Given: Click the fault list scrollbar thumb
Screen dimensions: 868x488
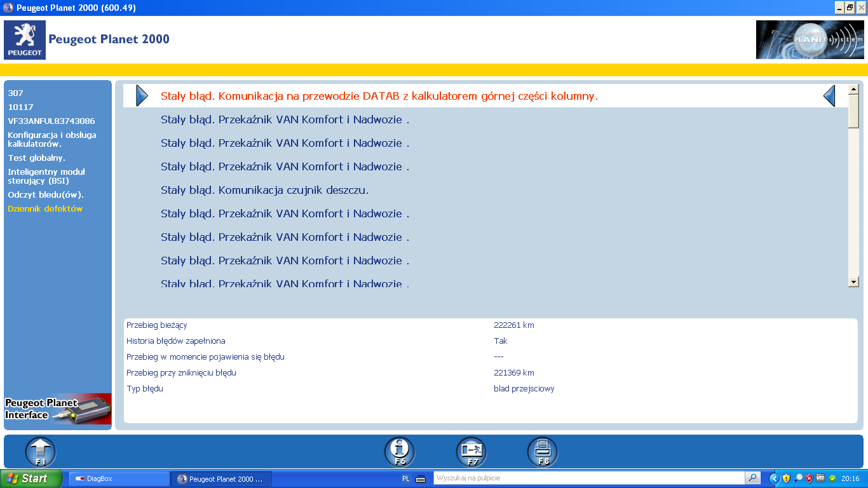Looking at the screenshot, I should [x=853, y=112].
